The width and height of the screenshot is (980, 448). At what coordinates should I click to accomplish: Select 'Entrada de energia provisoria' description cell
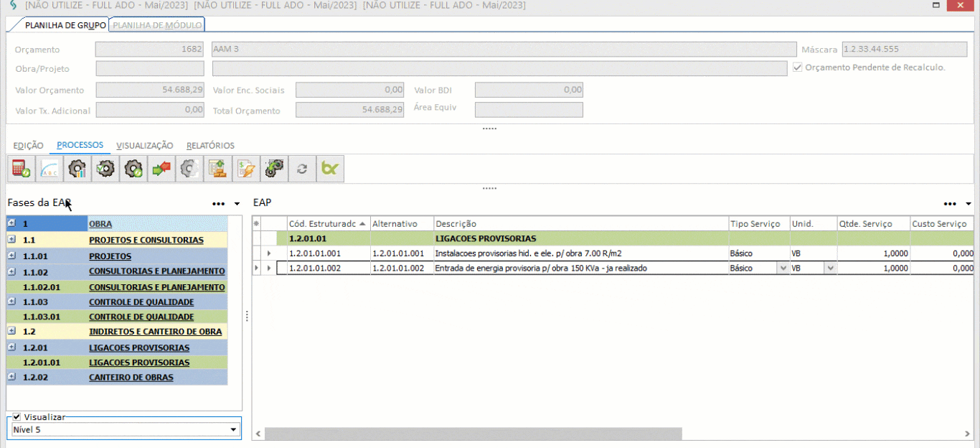(581, 268)
